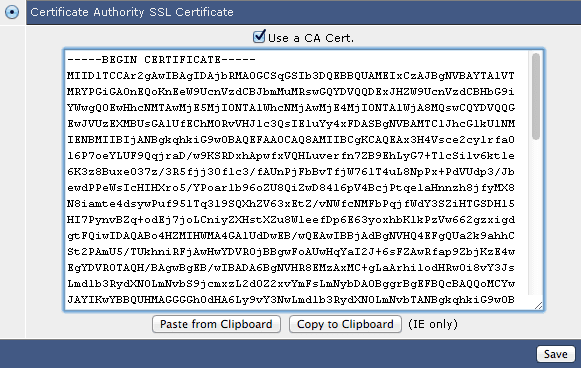The height and width of the screenshot is (368, 581).
Task: Click the line starting with IENBMIIBIjAN
Action: click(291, 140)
